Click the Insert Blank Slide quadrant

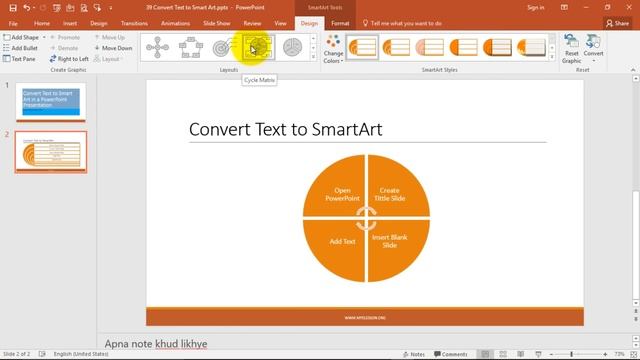pyautogui.click(x=398, y=251)
